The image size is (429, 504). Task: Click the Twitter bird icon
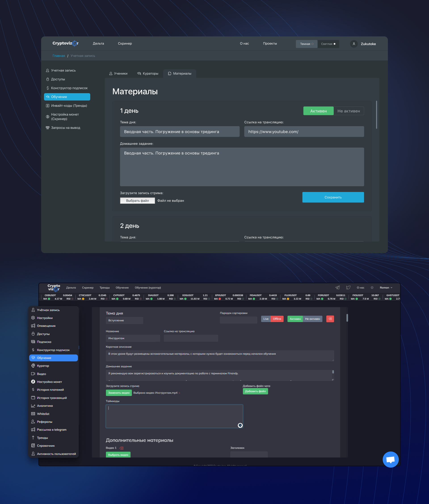click(x=348, y=287)
